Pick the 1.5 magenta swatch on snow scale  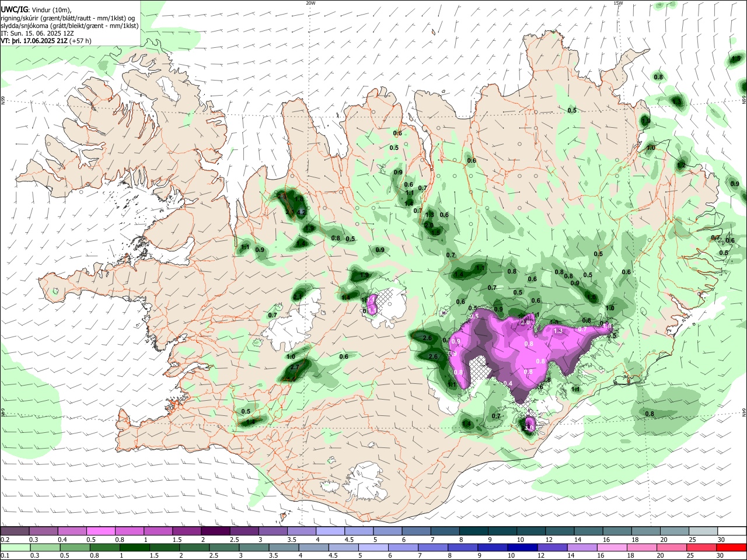186,531
